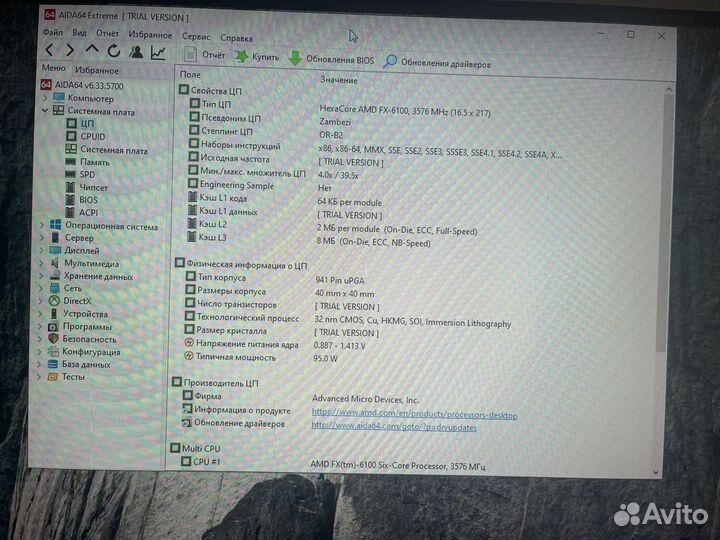Image resolution: width=720 pixels, height=540 pixels.
Task: Click the Купить toolbar button
Action: click(x=257, y=58)
